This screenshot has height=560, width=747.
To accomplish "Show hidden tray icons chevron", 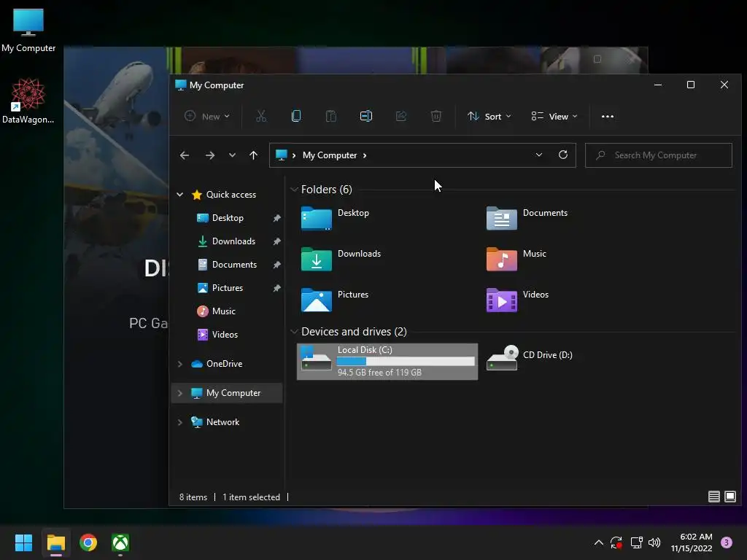I will [x=599, y=542].
